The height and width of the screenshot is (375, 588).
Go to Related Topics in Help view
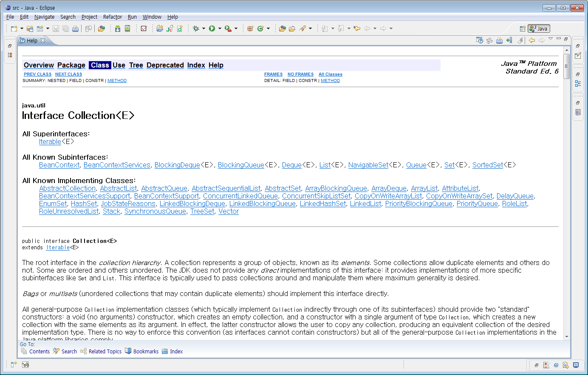tap(101, 351)
